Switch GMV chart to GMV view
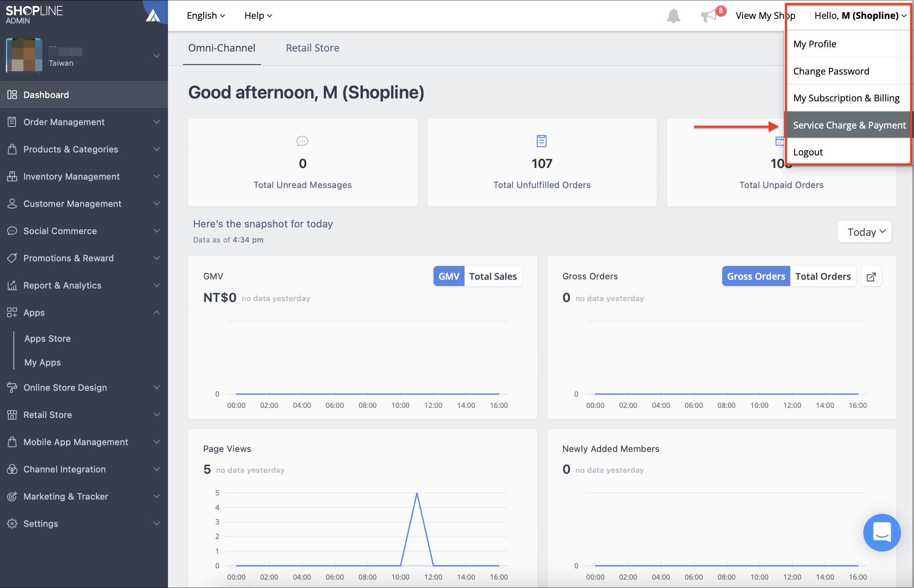 coord(449,276)
